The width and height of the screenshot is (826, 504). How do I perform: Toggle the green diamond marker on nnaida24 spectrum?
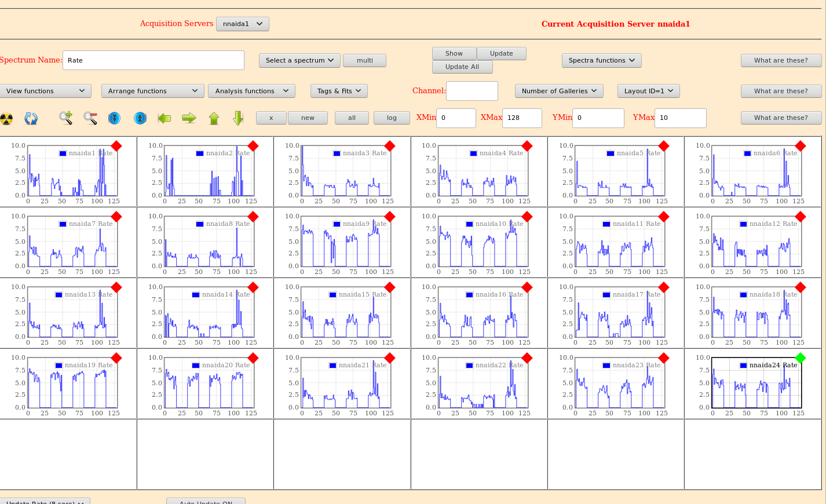pyautogui.click(x=801, y=358)
